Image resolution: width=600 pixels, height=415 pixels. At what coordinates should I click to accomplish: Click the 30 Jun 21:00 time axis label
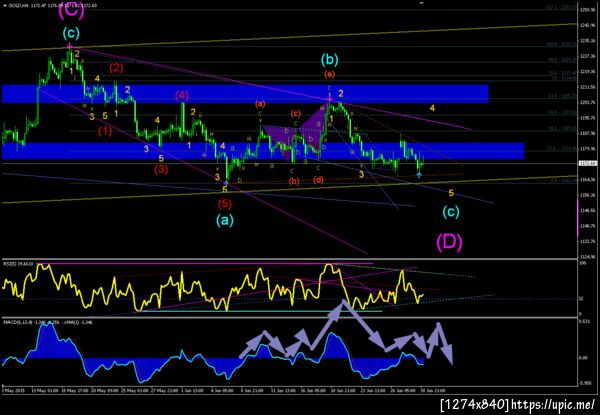point(431,391)
